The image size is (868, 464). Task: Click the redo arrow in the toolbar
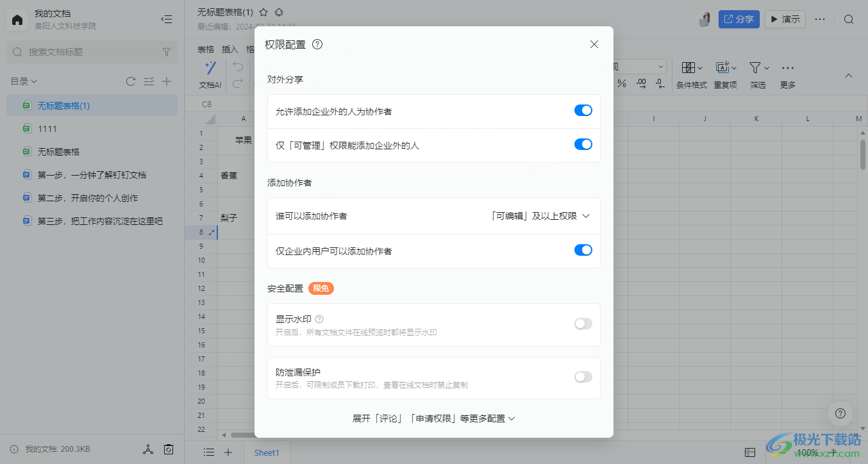coord(237,83)
